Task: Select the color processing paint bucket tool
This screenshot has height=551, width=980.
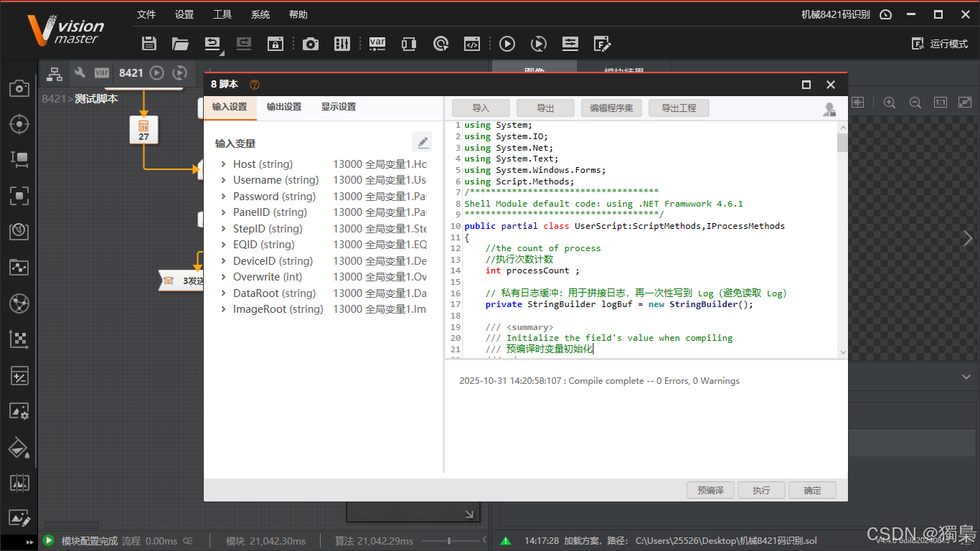Action: point(19,447)
